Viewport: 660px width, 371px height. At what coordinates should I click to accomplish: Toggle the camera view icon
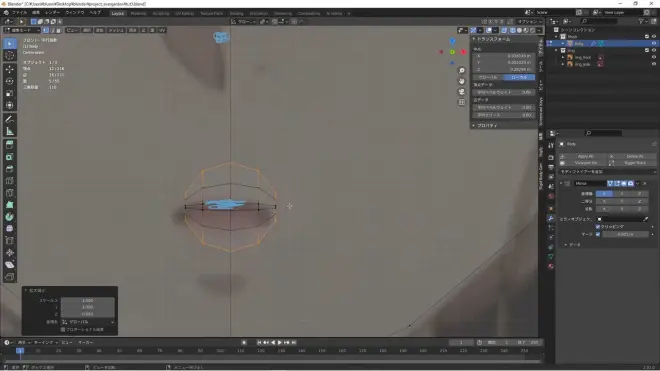(x=462, y=92)
